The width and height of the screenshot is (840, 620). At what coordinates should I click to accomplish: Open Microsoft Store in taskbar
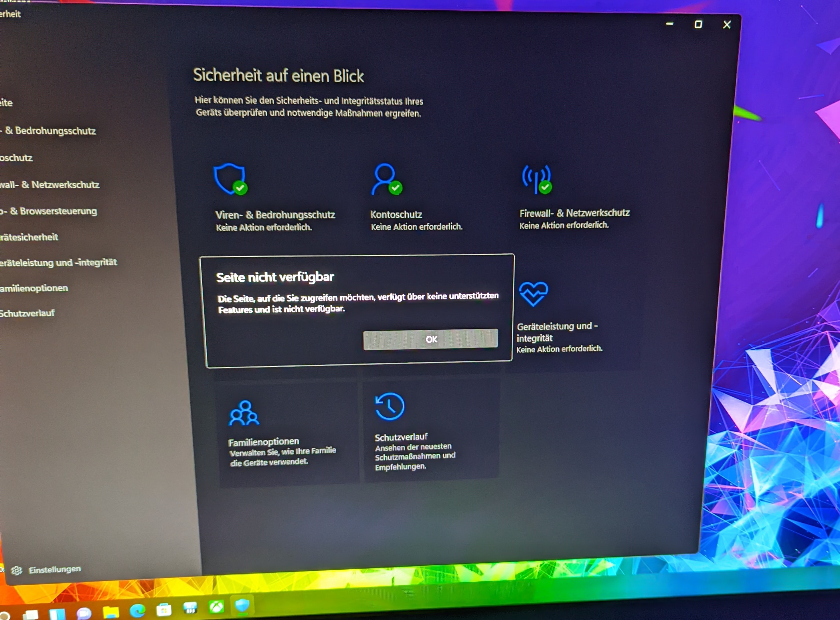(164, 609)
